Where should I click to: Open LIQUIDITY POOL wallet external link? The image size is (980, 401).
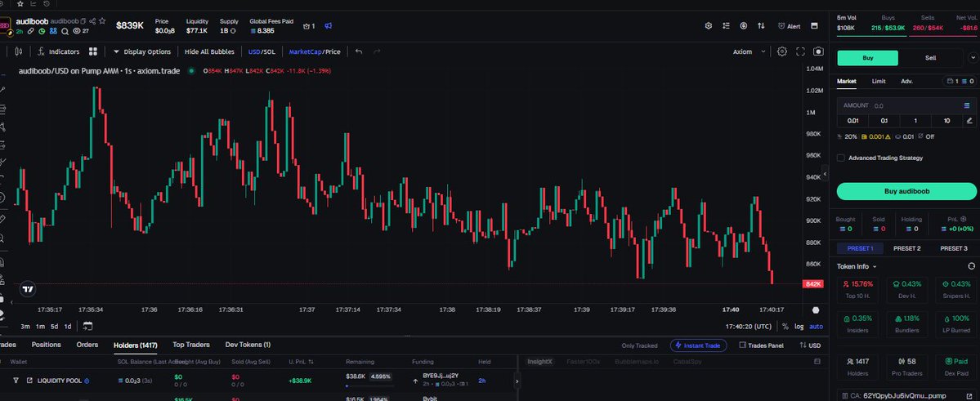click(29, 381)
